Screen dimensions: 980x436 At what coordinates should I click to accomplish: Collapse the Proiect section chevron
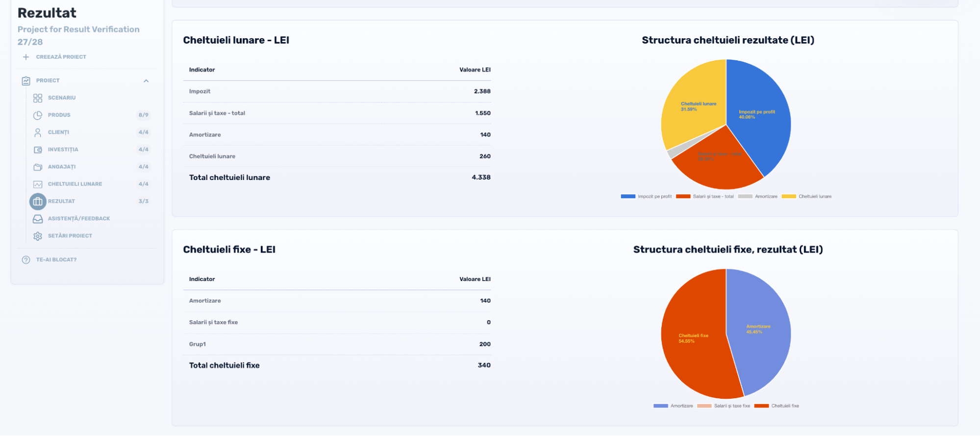pos(146,81)
